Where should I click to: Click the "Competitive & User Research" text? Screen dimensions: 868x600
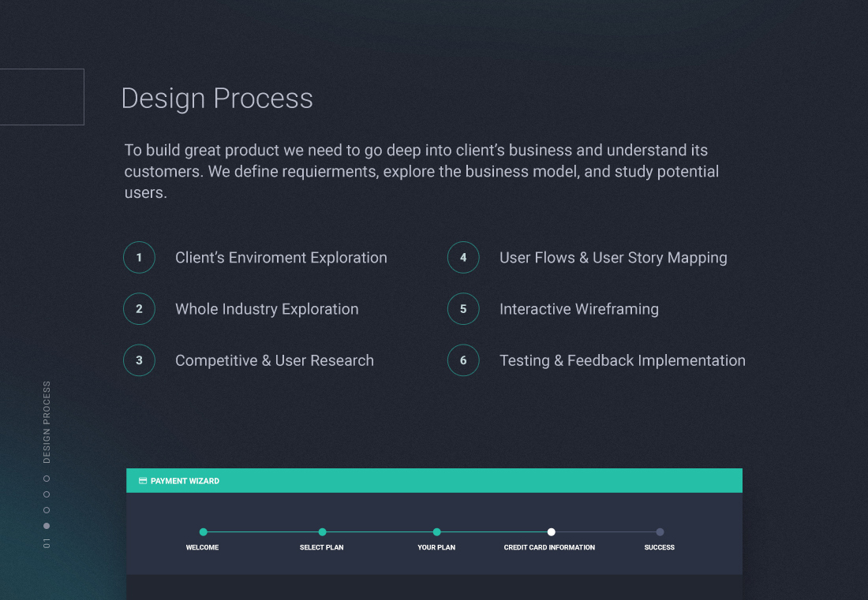[275, 360]
